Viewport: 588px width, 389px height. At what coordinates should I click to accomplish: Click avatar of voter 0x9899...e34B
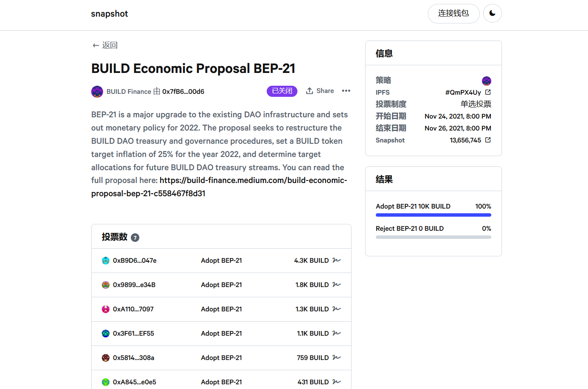click(x=106, y=285)
